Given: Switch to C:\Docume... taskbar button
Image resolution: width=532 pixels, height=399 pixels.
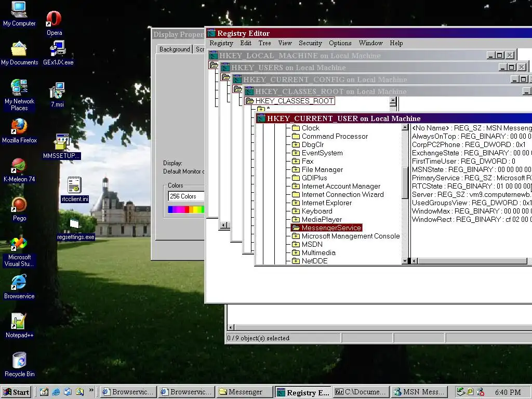Looking at the screenshot, I should pos(361,392).
